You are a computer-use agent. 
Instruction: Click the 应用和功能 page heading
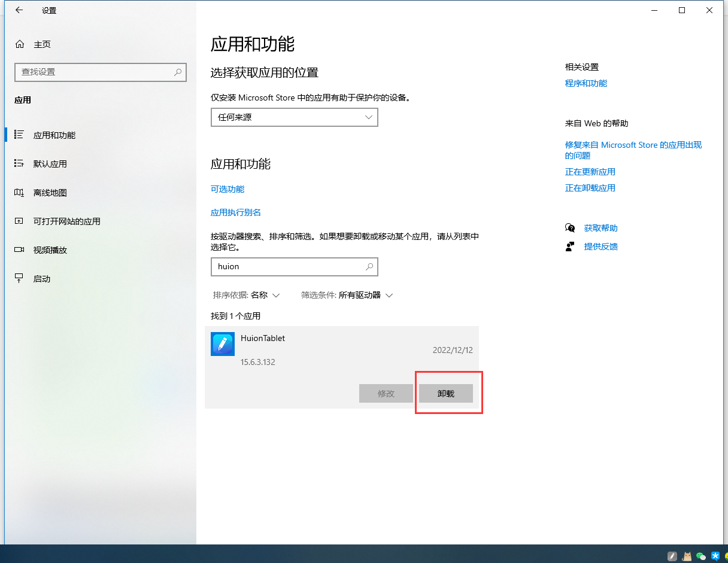pyautogui.click(x=253, y=44)
